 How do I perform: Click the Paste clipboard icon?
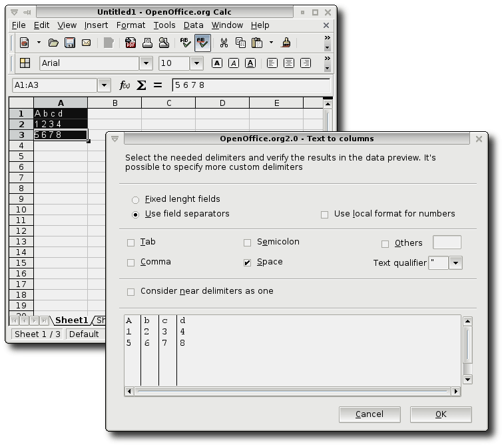[x=257, y=43]
